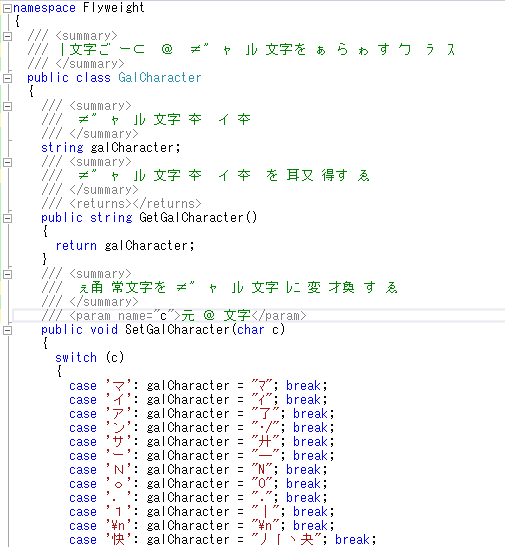Click the 'string galCharacter;' field declaration

point(111,148)
